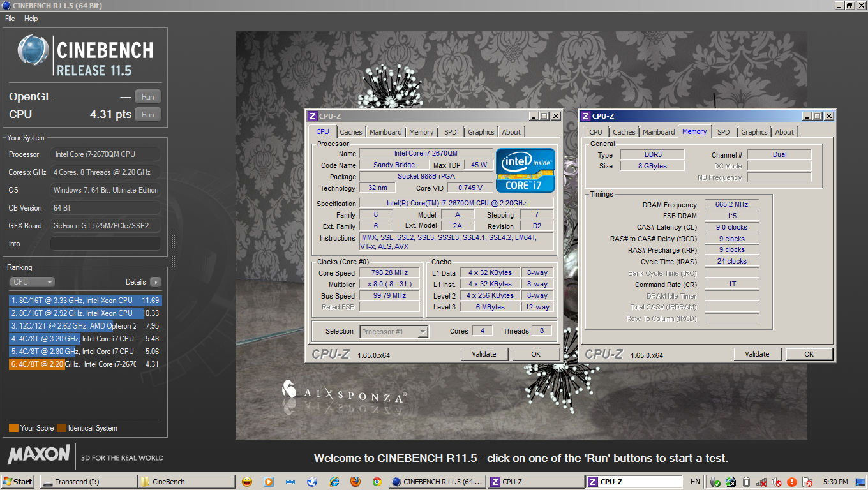The image size is (868, 490).
Task: Select the 8C/16T @ 2.92 GHz Xeon ranking row
Action: (x=86, y=313)
